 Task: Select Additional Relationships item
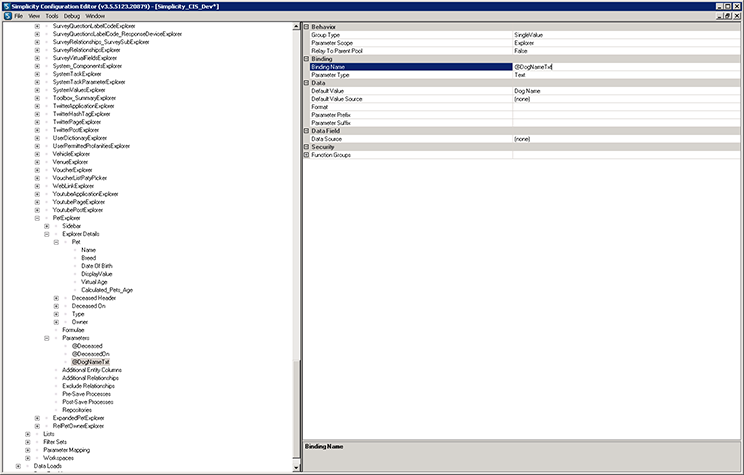click(91, 378)
